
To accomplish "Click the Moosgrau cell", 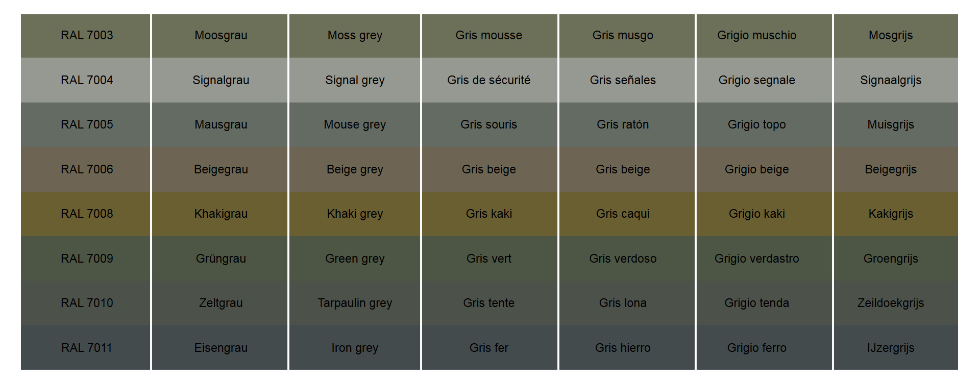I will pyautogui.click(x=220, y=36).
